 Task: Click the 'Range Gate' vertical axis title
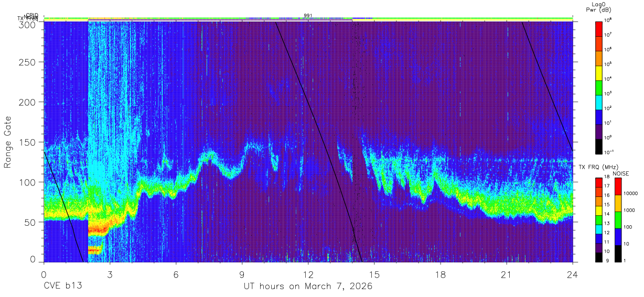click(x=8, y=142)
